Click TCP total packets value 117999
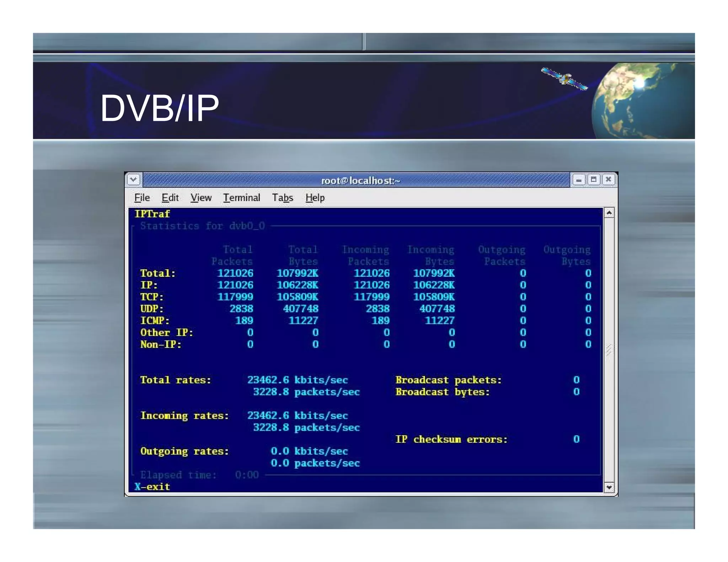 pos(235,297)
